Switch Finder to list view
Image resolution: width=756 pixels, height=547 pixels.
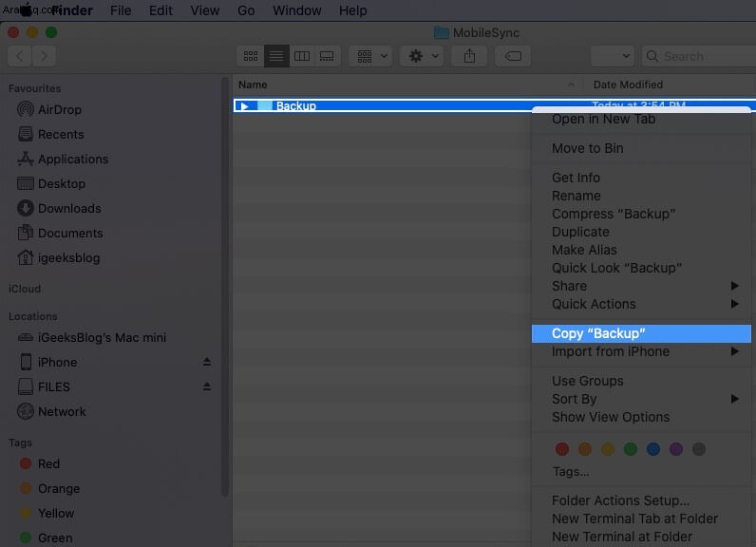[276, 56]
